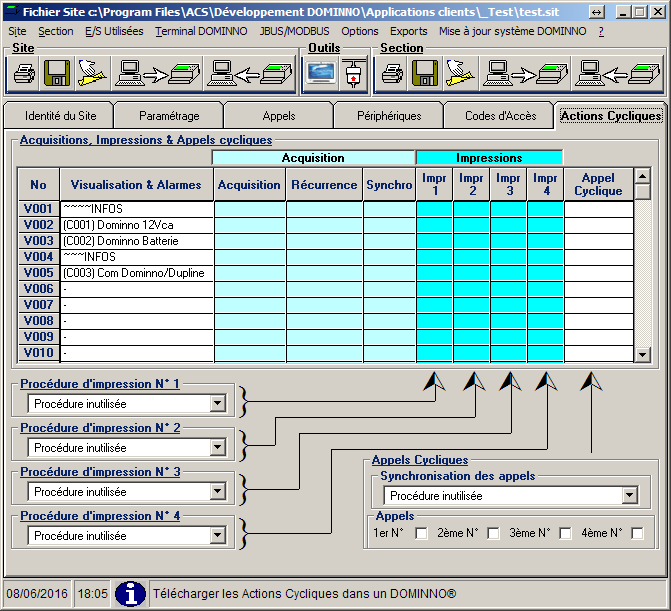Click the monitor icon in Outils group
Viewport: 671px width, 611px height.
coord(321,73)
